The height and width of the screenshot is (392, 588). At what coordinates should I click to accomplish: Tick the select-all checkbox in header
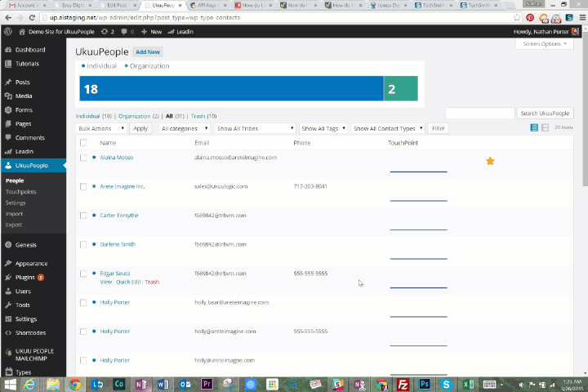83,143
